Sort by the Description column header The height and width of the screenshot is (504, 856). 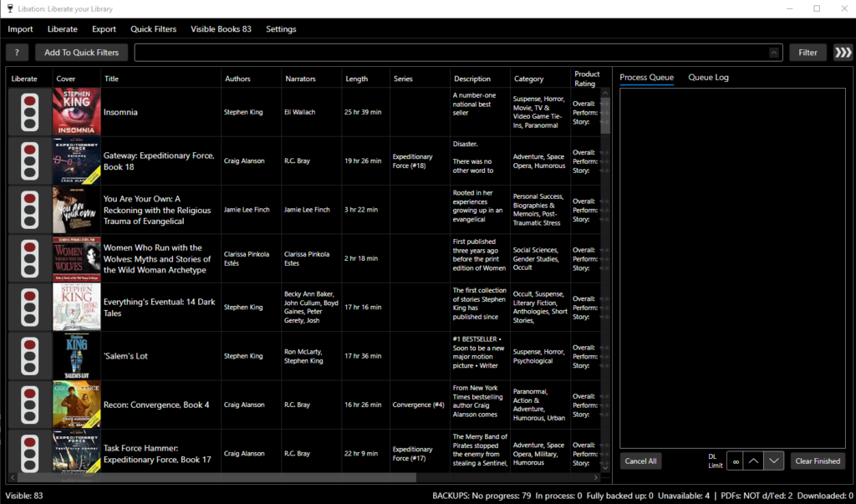click(480, 79)
